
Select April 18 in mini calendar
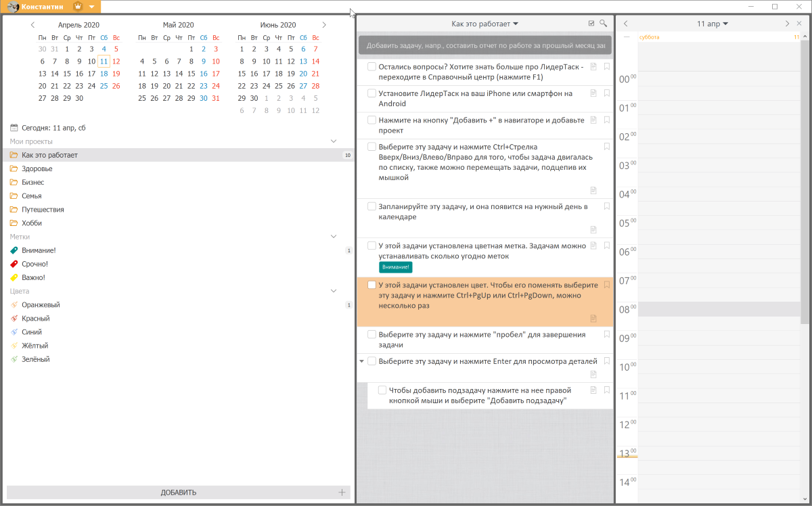(104, 74)
